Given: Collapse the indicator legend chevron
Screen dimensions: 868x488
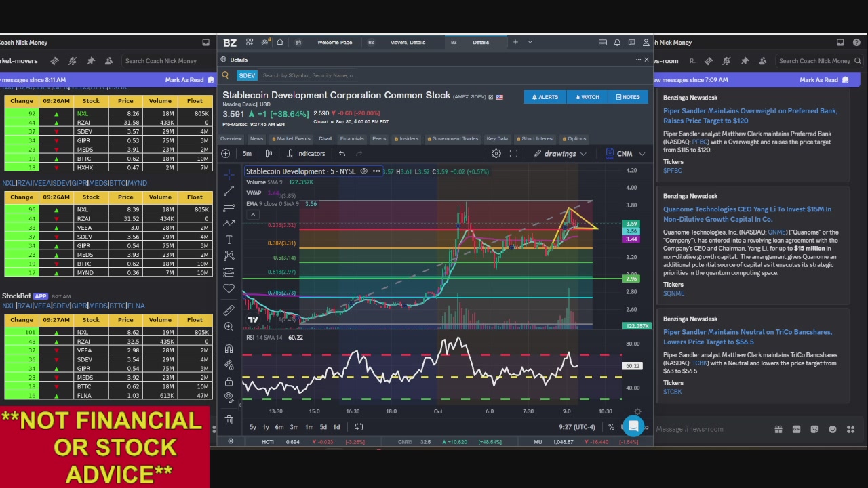Looking at the screenshot, I should pyautogui.click(x=252, y=215).
